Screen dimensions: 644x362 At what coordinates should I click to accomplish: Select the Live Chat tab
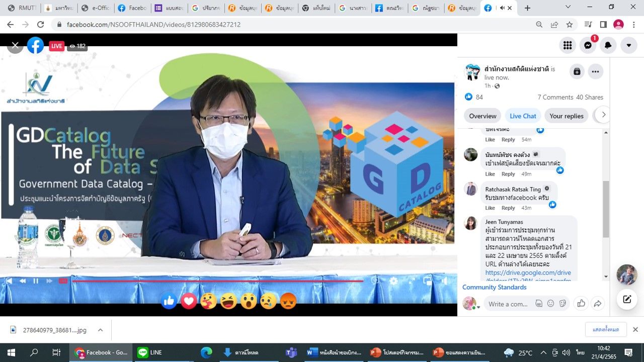click(x=523, y=116)
